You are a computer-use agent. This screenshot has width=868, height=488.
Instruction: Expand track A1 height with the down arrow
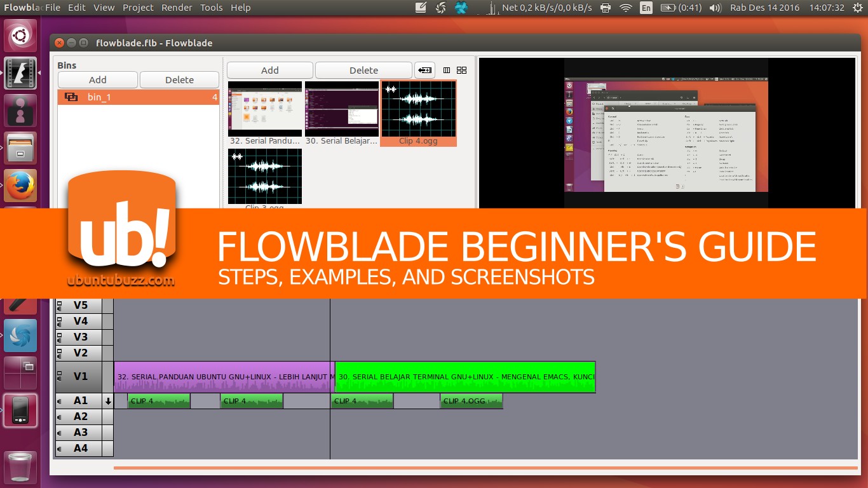[x=107, y=400]
